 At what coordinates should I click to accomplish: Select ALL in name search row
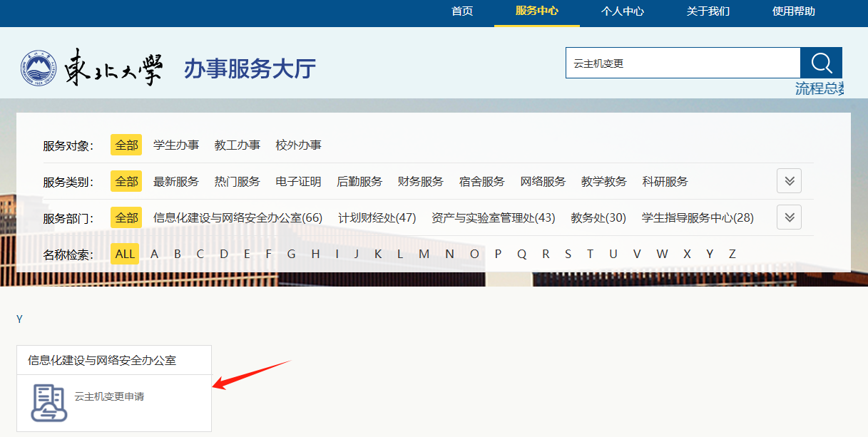pos(125,255)
